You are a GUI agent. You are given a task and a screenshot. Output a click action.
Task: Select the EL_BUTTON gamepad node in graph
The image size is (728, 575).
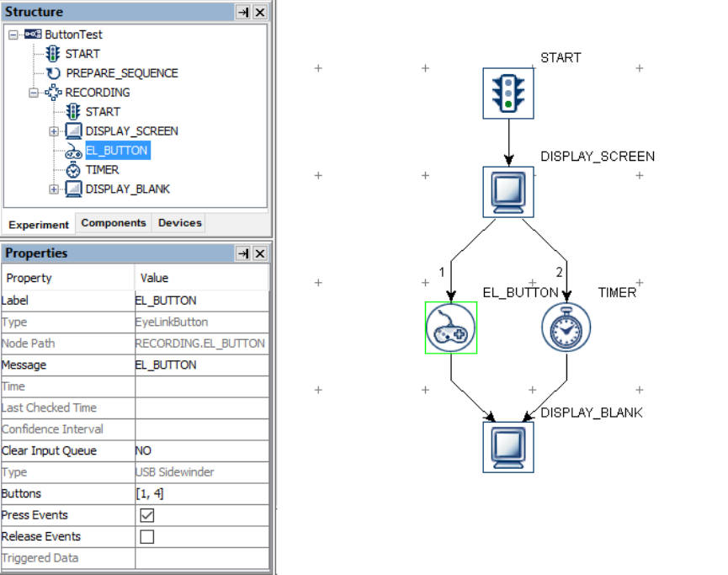click(451, 327)
